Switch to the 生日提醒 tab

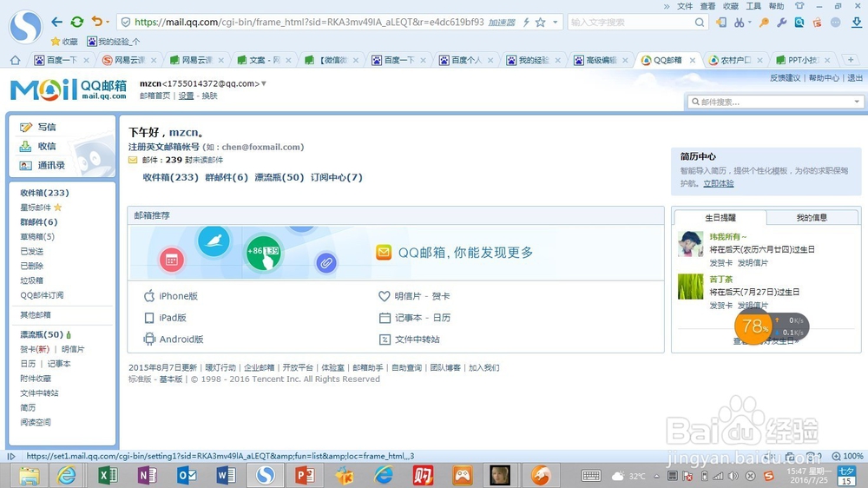720,218
